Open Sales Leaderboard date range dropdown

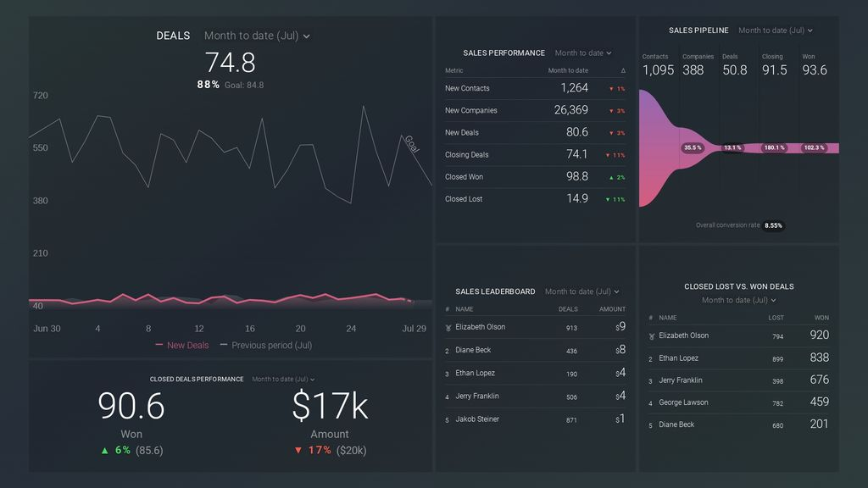click(581, 291)
